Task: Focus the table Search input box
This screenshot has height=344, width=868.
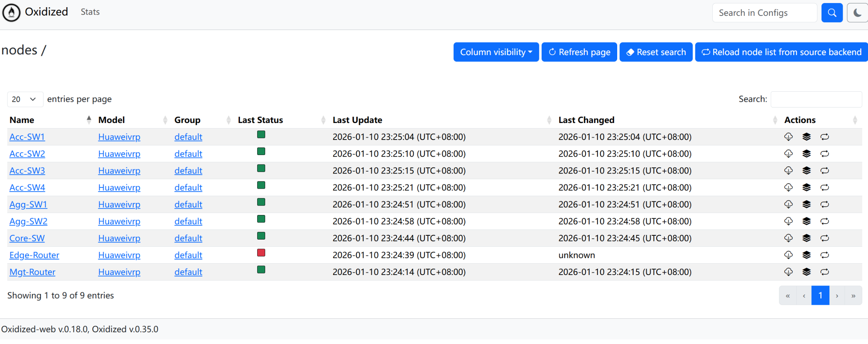Action: click(x=816, y=99)
